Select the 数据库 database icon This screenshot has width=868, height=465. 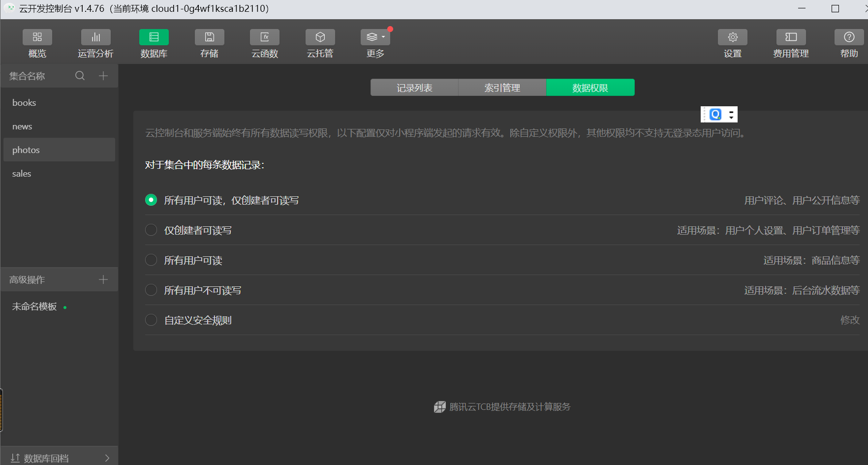click(x=154, y=37)
